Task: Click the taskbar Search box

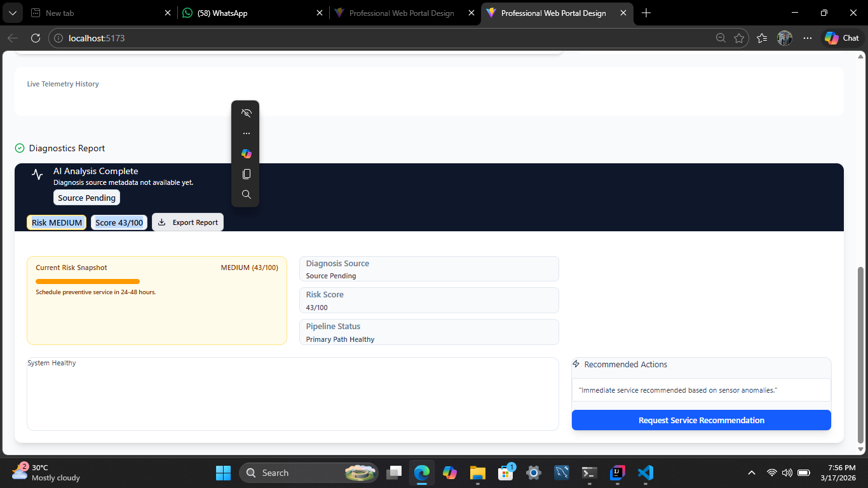Action: (309, 473)
